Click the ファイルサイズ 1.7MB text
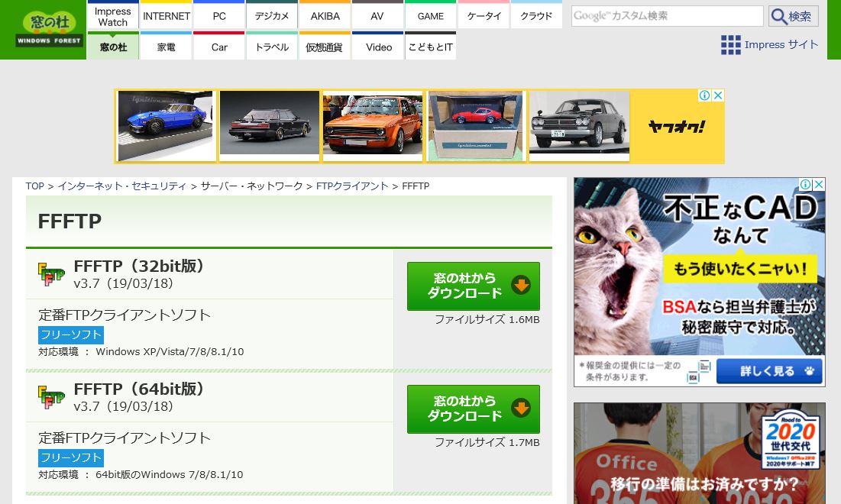Viewport: 841px width, 504px height. pyautogui.click(x=487, y=442)
